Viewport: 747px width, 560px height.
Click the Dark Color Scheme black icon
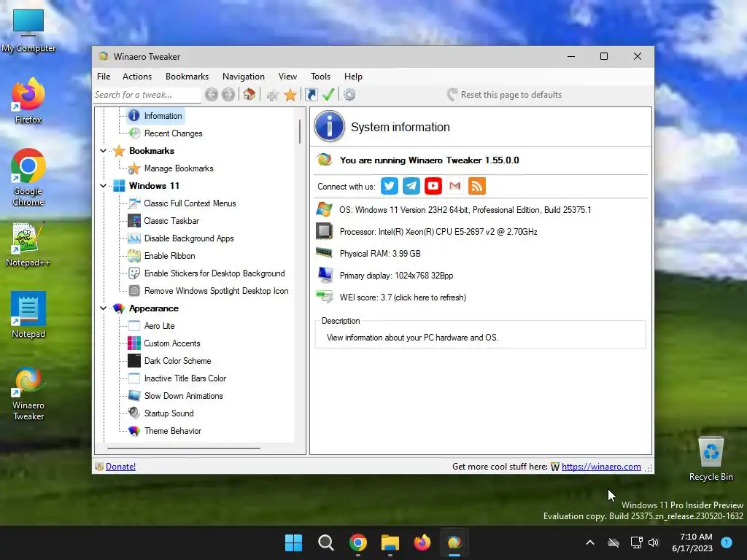(134, 360)
